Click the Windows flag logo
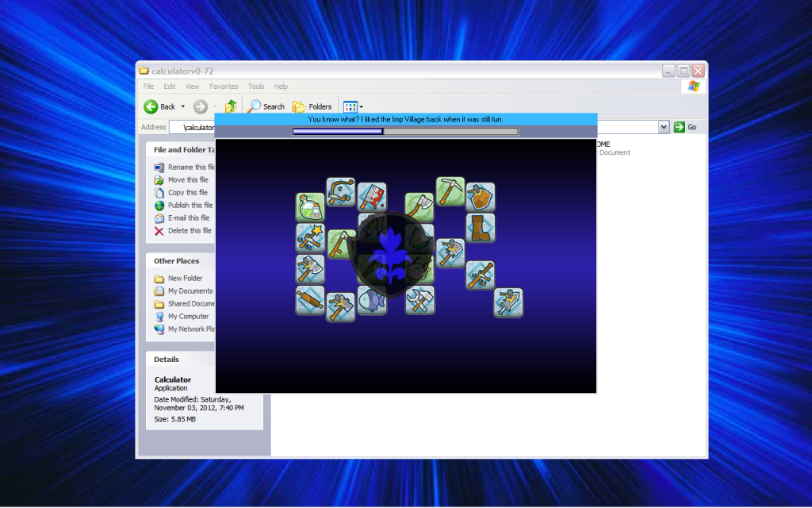Screen dimensions: 812x508 click(694, 87)
